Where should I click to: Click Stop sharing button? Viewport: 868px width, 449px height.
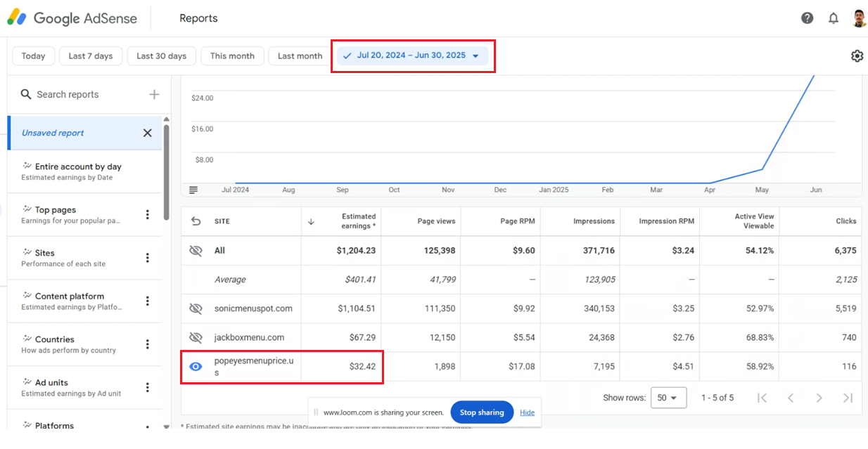tap(482, 412)
